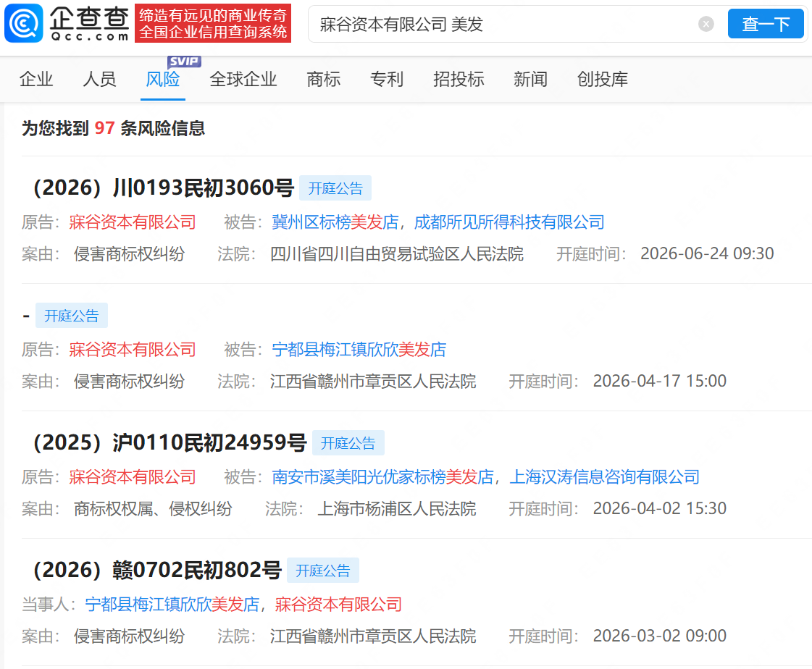Click the SVIP badge above 风险
812x669 pixels.
tap(184, 62)
